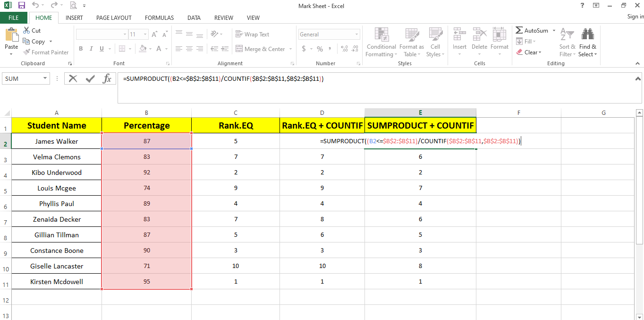Open the Format Painter

[x=46, y=52]
